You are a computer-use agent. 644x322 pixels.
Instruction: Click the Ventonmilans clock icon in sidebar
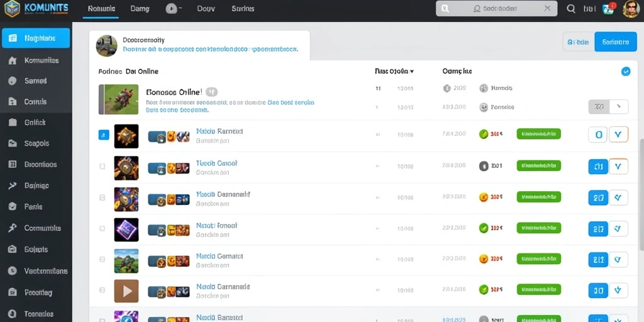(x=13, y=270)
